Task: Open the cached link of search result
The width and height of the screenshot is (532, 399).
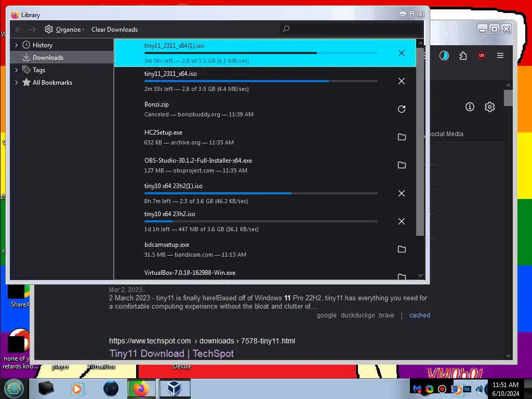Action: tap(420, 315)
